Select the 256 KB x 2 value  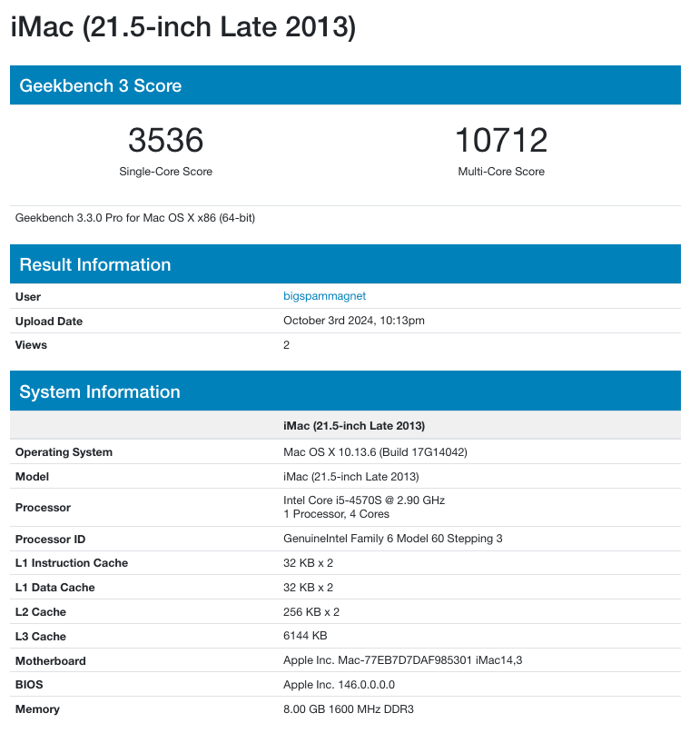click(x=311, y=612)
